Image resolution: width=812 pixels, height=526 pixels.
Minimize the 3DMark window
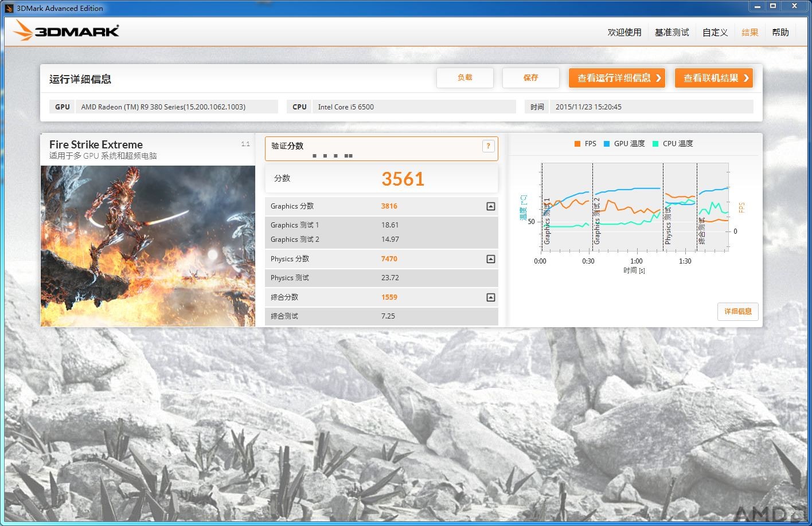pyautogui.click(x=758, y=6)
